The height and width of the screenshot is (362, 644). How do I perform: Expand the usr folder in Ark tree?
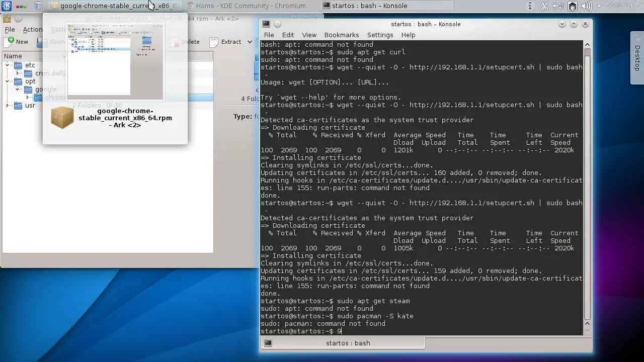8,106
